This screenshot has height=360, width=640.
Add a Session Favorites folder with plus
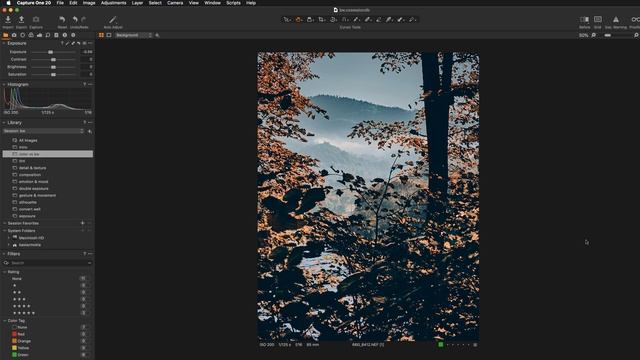tap(82, 223)
